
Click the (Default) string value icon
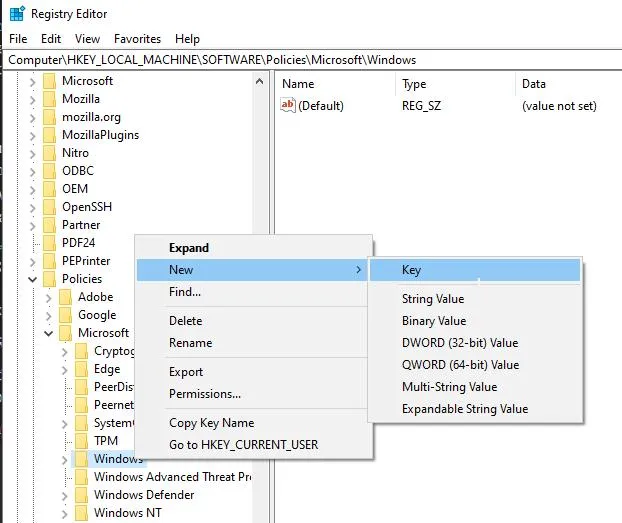[x=288, y=105]
